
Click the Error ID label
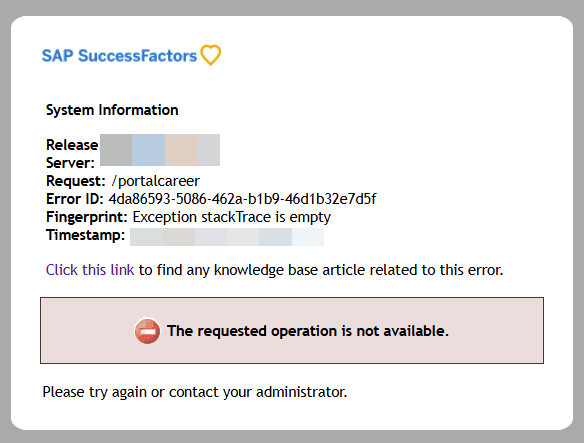74,199
